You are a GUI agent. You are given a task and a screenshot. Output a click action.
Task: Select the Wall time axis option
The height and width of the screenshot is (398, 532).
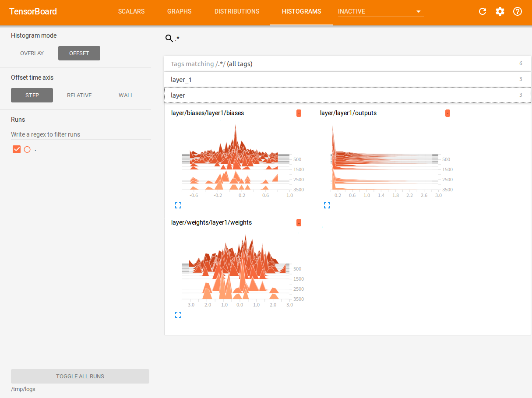tap(126, 95)
